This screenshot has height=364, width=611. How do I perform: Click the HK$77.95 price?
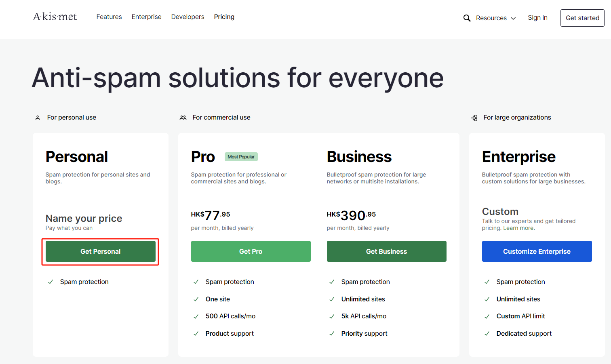click(211, 215)
